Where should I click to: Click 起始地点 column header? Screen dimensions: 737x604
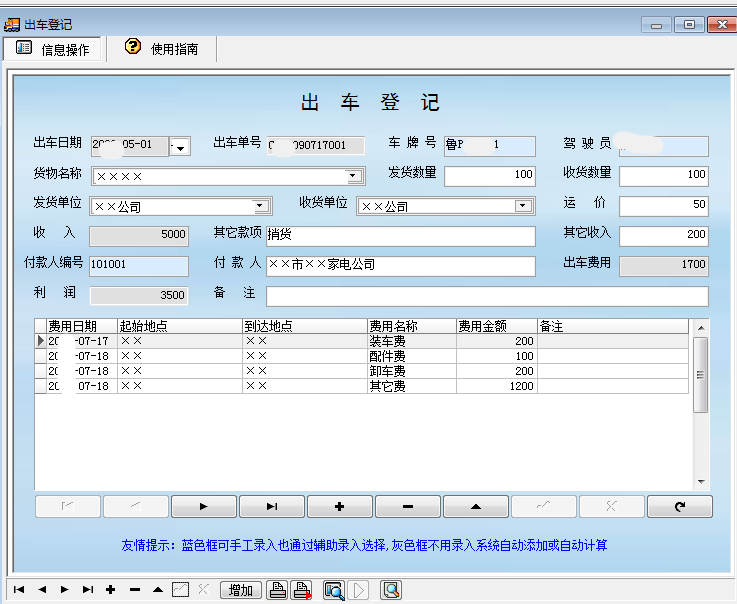point(180,326)
